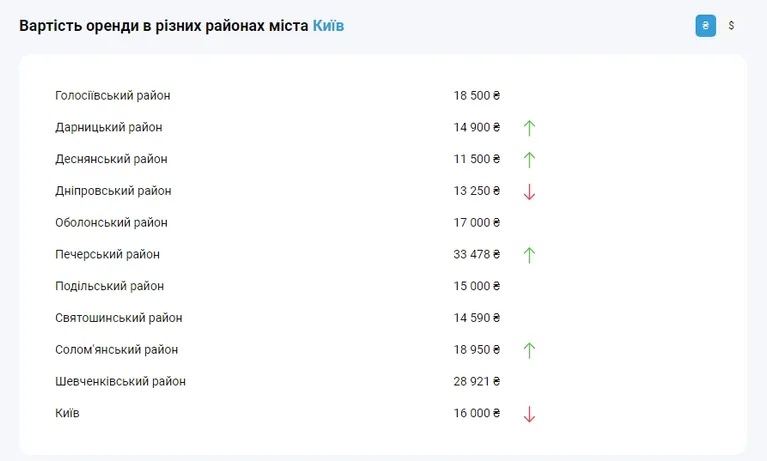
Task: Switch currency to dollar $
Action: (x=731, y=26)
